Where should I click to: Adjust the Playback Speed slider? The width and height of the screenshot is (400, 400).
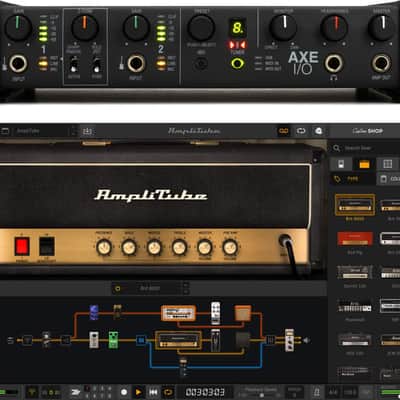261,395
